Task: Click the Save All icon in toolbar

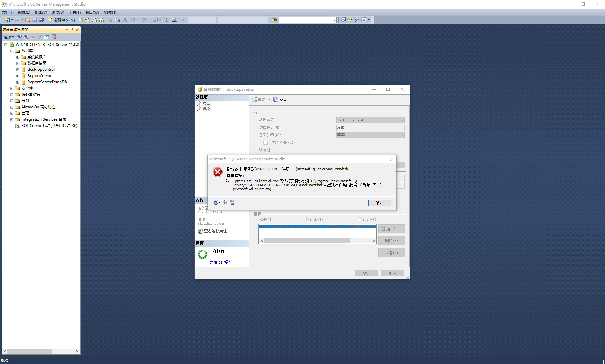Action: [x=42, y=20]
